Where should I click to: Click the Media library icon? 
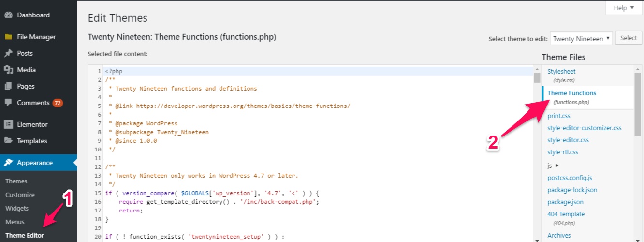(8, 70)
